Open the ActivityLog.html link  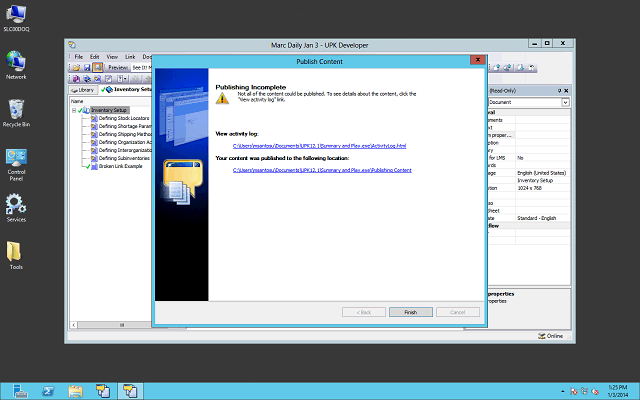[319, 146]
